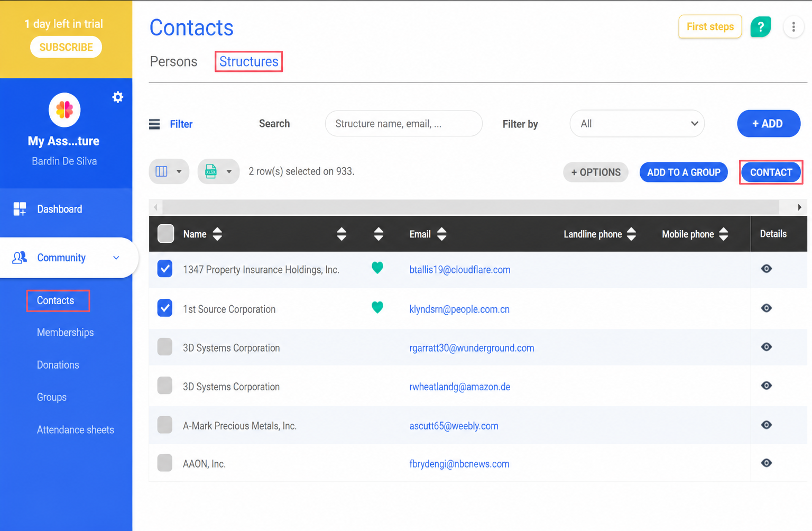This screenshot has height=531, width=812.
Task: View details of 1347 Property Insurance Holdings
Action: [x=767, y=269]
